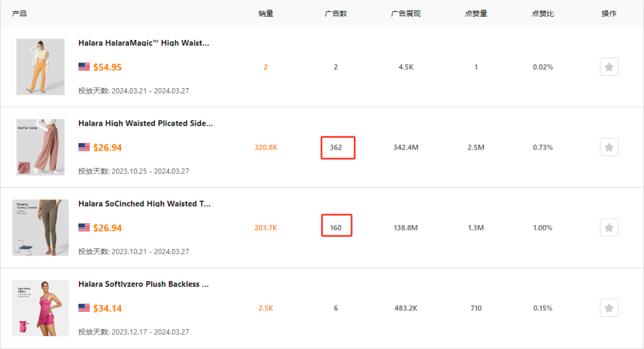This screenshot has width=644, height=349.
Task: Open Halara HalaraMagic High Waist product link
Action: point(144,43)
